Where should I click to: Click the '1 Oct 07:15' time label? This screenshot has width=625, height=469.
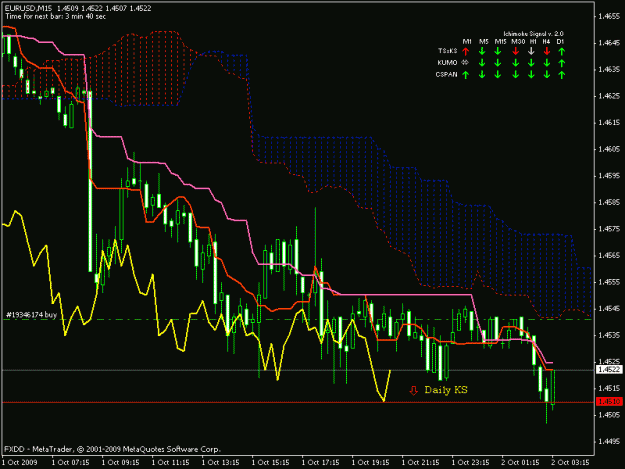(71, 463)
